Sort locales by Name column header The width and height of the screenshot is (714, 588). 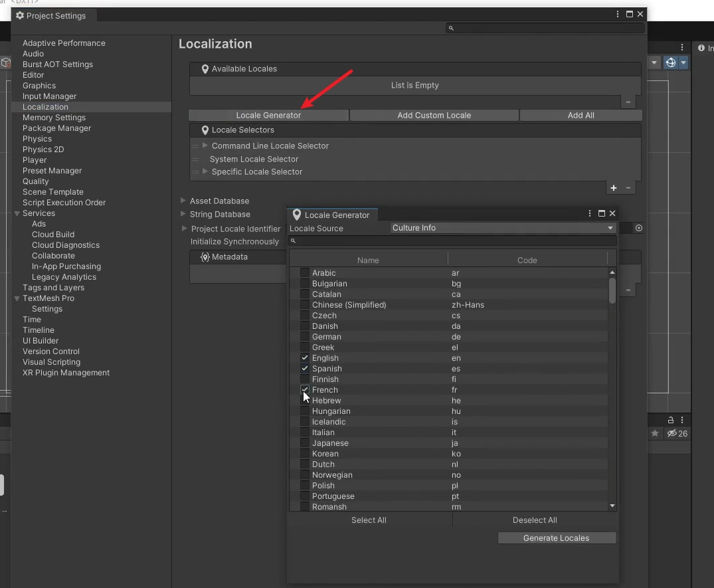coord(369,260)
